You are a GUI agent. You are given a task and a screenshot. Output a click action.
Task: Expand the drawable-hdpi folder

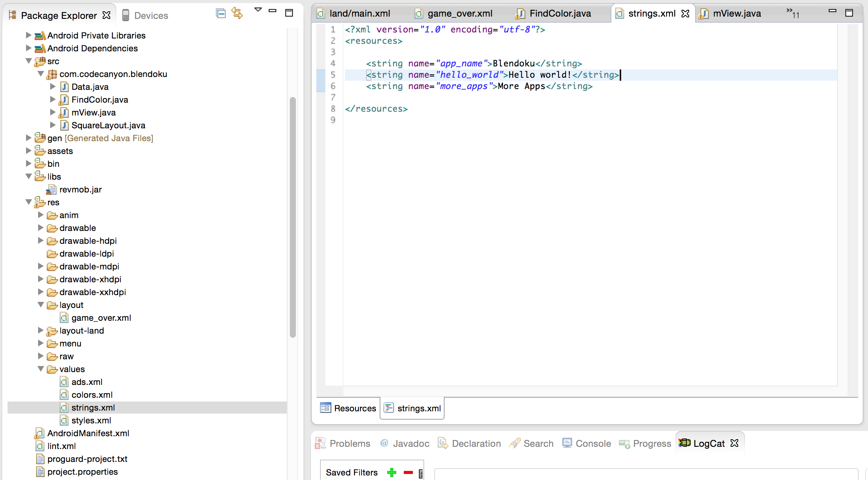click(x=41, y=241)
